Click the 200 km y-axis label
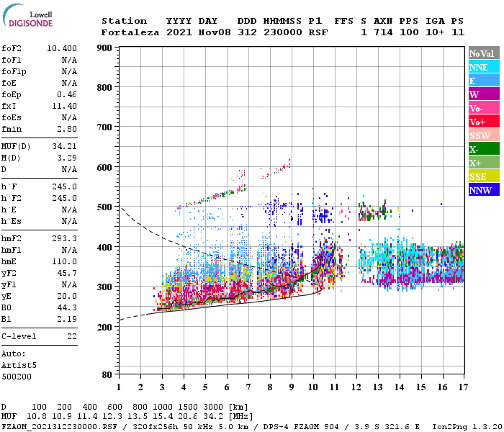504x432 pixels. (x=104, y=327)
